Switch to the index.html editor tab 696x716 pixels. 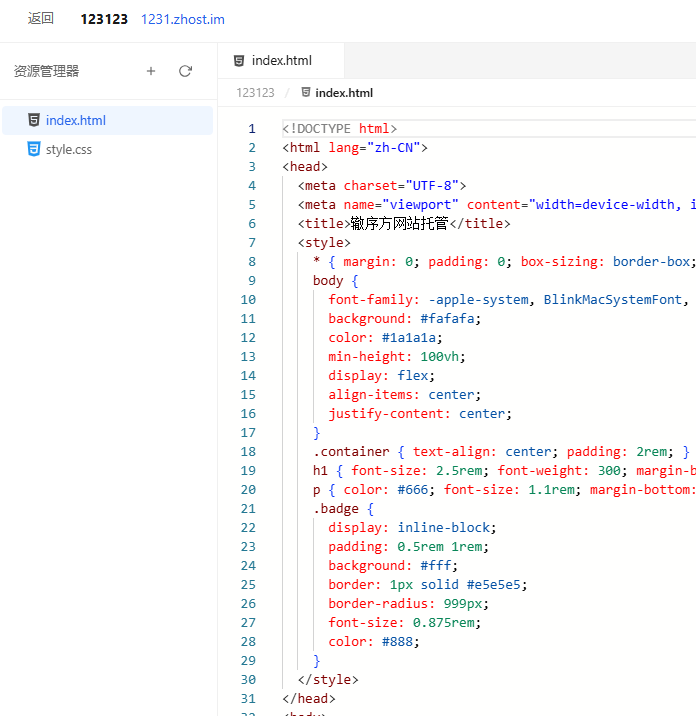281,61
